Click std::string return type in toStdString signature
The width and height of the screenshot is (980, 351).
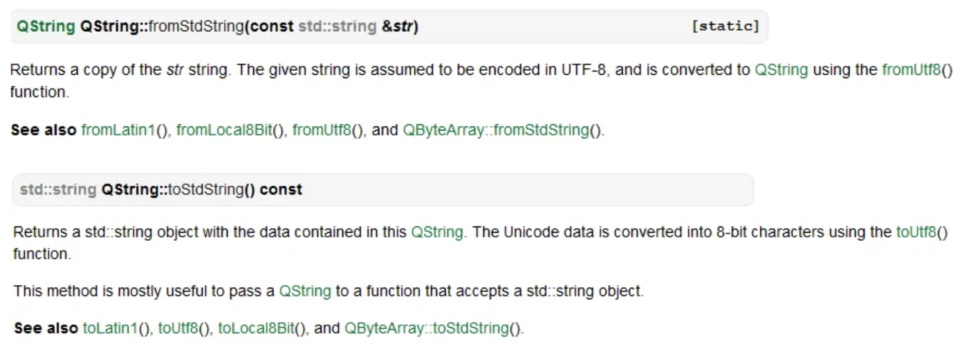coord(58,190)
